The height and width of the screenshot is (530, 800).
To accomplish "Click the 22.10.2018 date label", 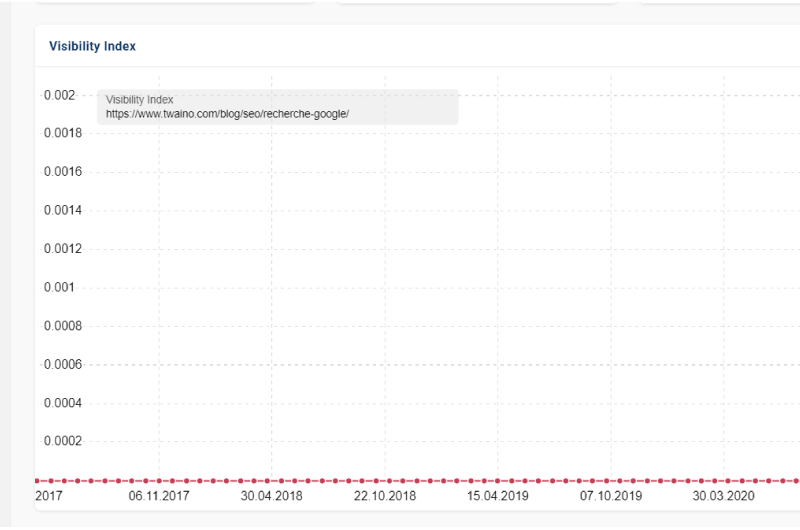I will pyautogui.click(x=385, y=496).
